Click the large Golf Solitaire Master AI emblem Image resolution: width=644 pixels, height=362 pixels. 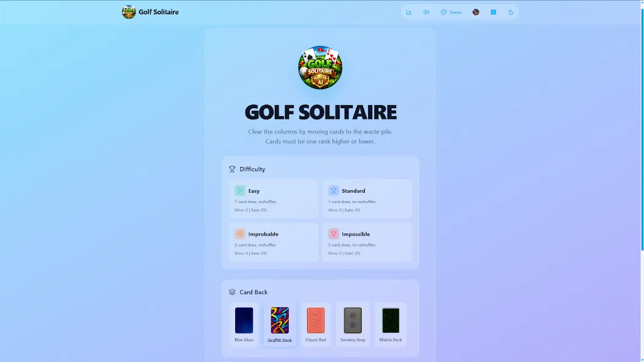click(320, 67)
